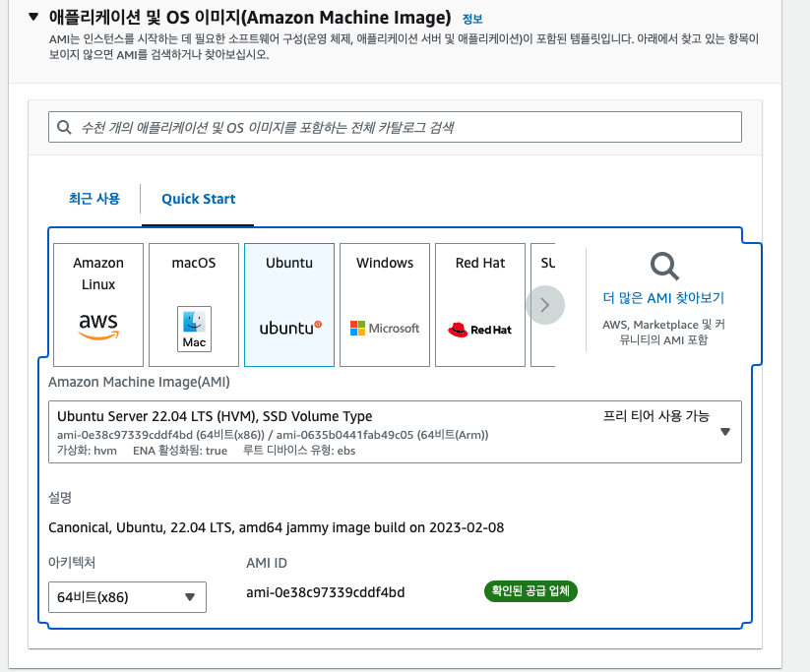The image size is (810, 672).
Task: Click the AMI catalog search field
Action: tap(395, 127)
